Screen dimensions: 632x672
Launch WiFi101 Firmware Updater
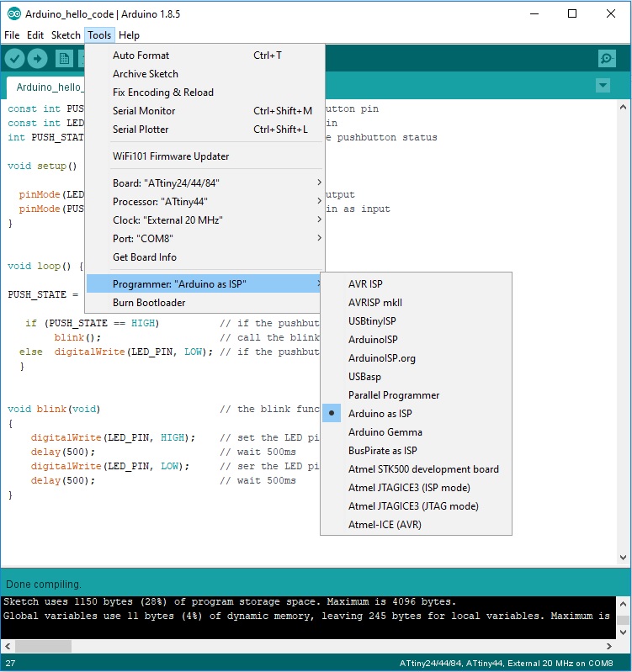(x=205, y=156)
